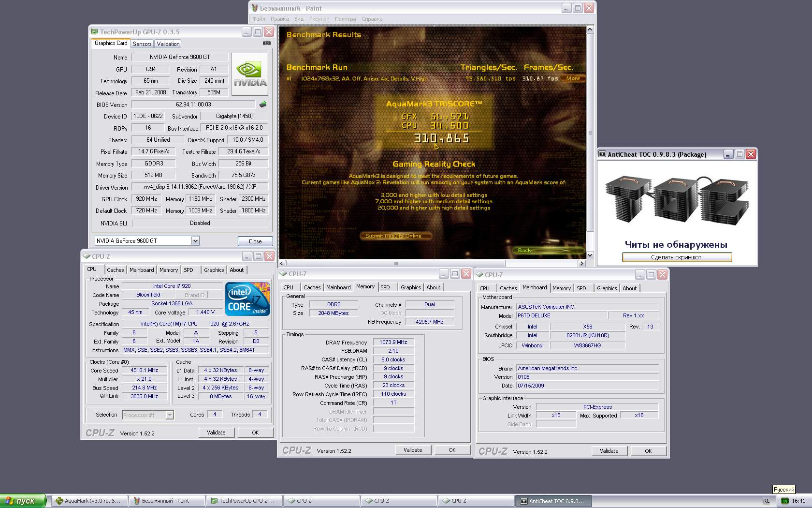The width and height of the screenshot is (812, 508).
Task: Click the DRAM Frequency value 1073.9 MHz
Action: [x=393, y=342]
